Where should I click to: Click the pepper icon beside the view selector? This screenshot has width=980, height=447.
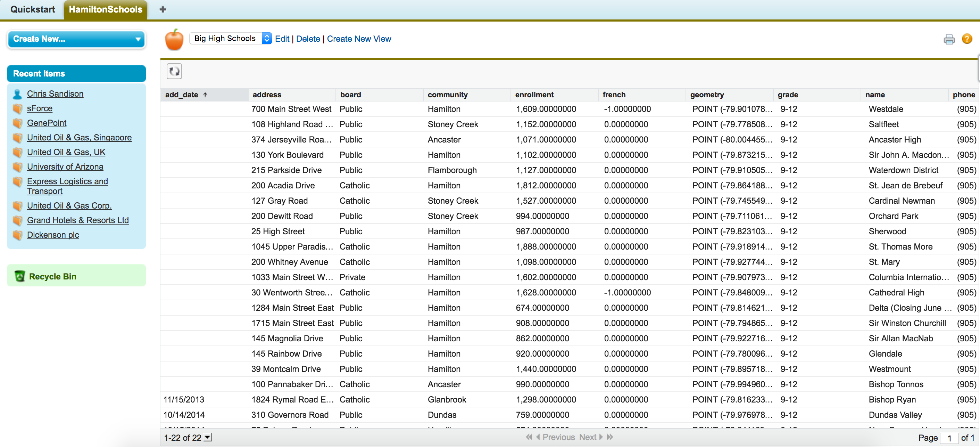[174, 39]
